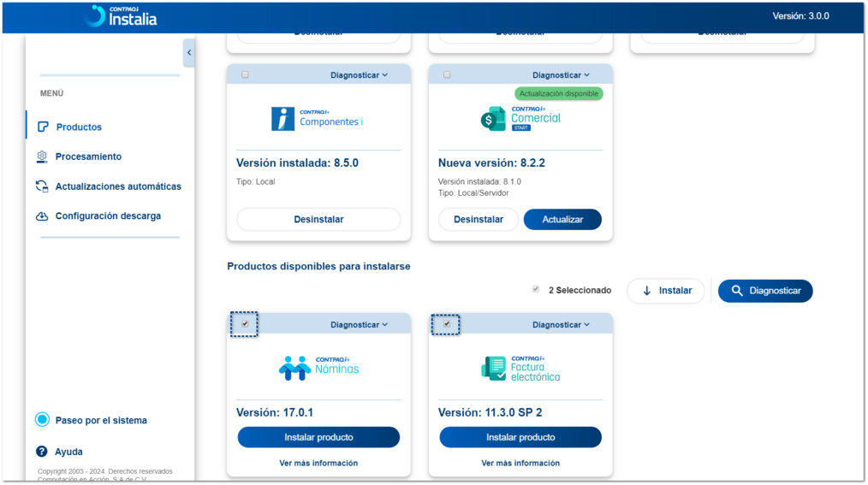
Task: Click 'Versión: 17.0.1' on Nóminas card
Action: [x=275, y=412]
